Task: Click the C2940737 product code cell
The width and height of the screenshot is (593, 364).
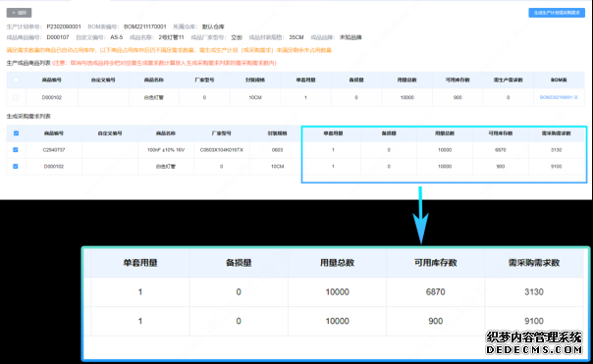Action: click(54, 150)
